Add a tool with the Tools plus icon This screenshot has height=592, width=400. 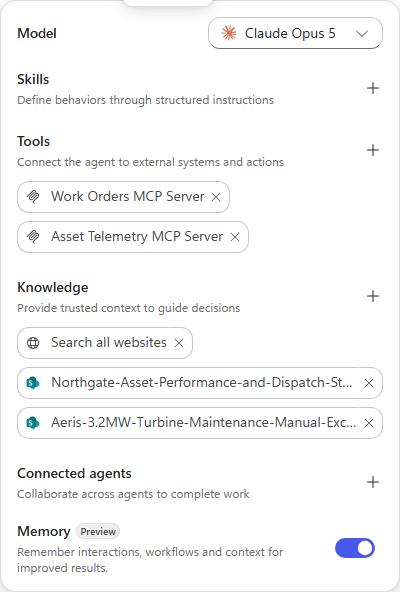coord(373,150)
